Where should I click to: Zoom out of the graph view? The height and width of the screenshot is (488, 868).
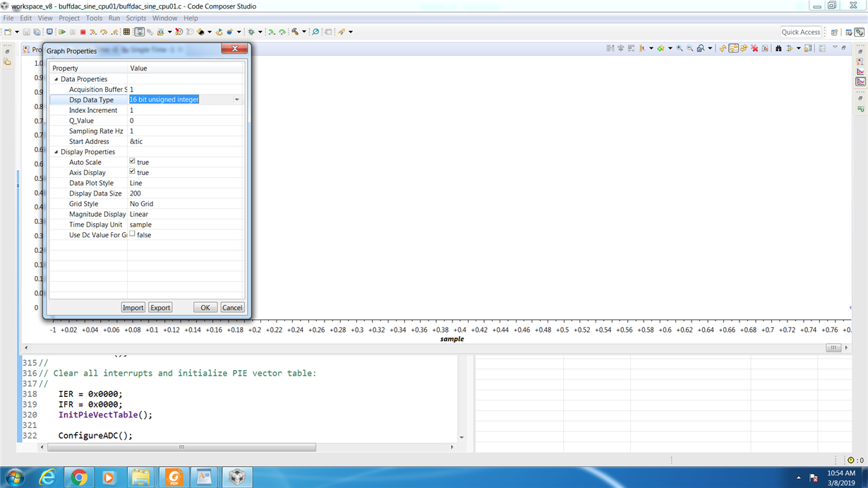click(689, 48)
